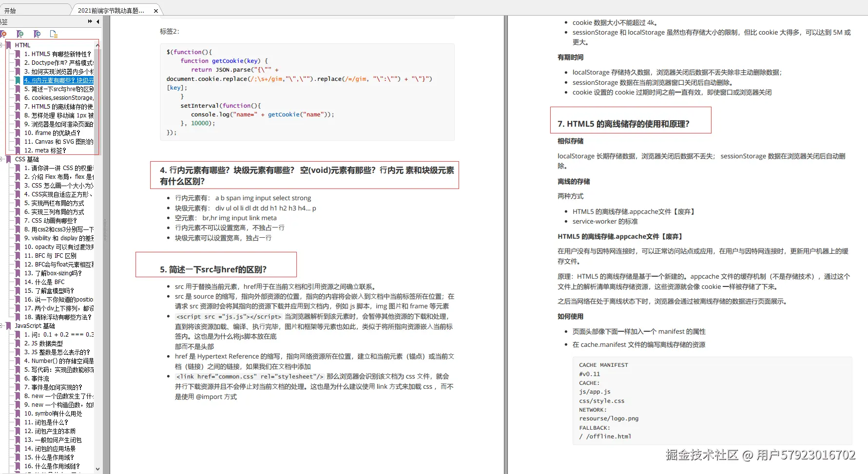Open bookmark '17. 两个div上下排列'

pos(58,308)
